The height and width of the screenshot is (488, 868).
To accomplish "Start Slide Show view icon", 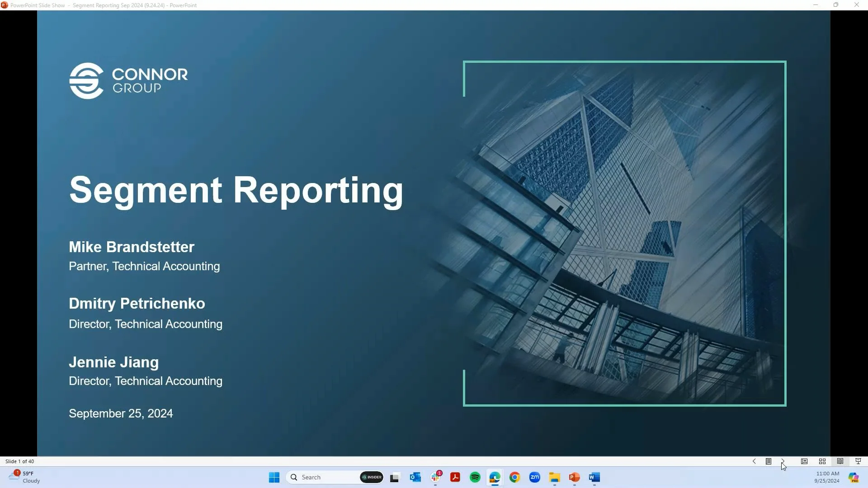I will [858, 461].
